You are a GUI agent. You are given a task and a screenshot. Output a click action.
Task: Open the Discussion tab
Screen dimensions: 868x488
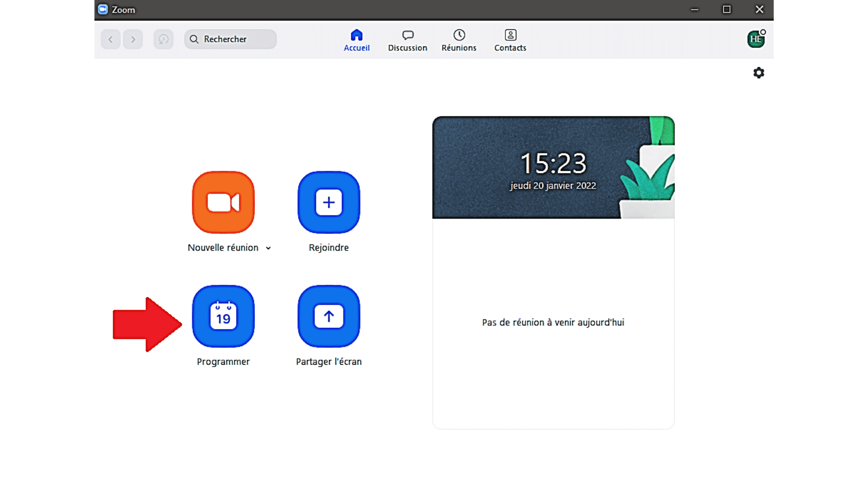pos(407,41)
